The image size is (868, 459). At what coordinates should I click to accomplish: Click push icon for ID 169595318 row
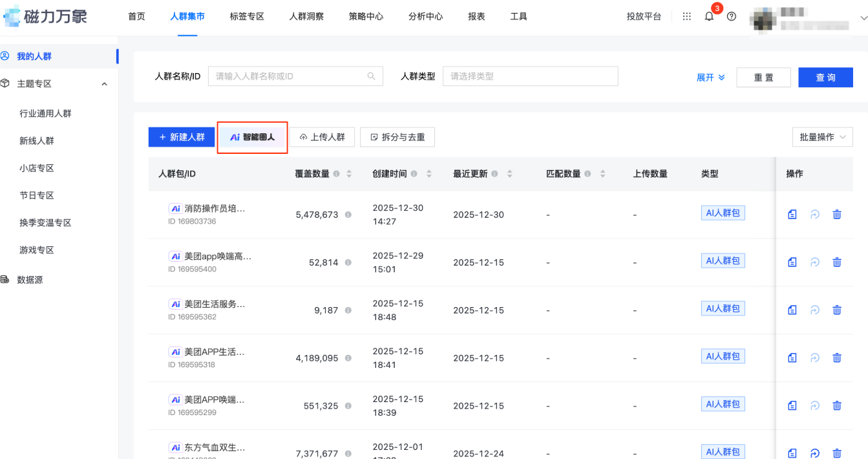point(815,358)
